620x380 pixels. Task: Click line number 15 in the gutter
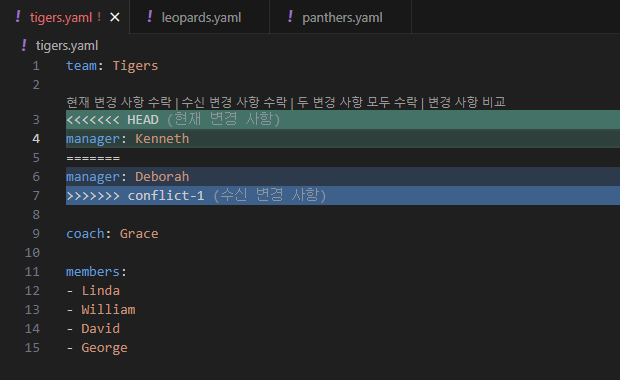coord(32,347)
